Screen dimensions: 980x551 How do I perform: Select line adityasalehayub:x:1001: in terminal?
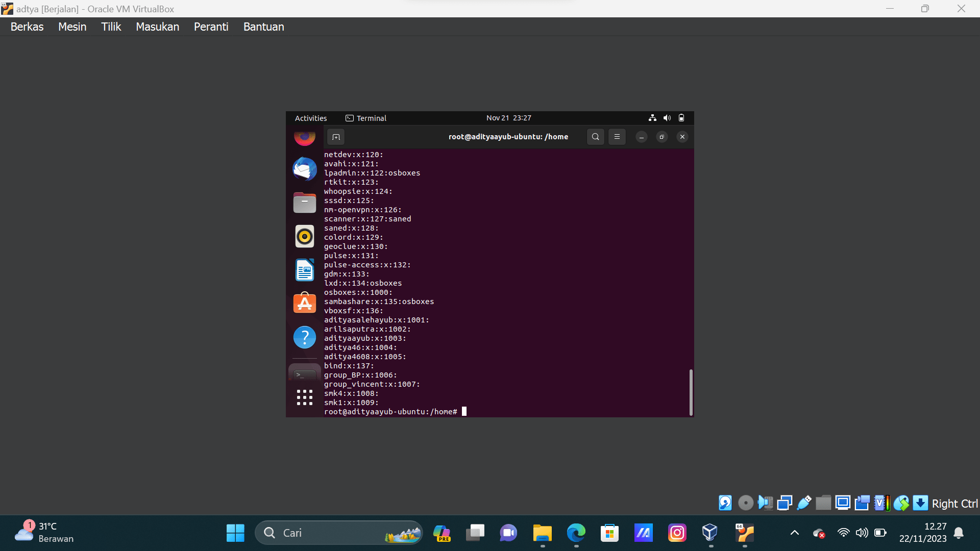377,320
